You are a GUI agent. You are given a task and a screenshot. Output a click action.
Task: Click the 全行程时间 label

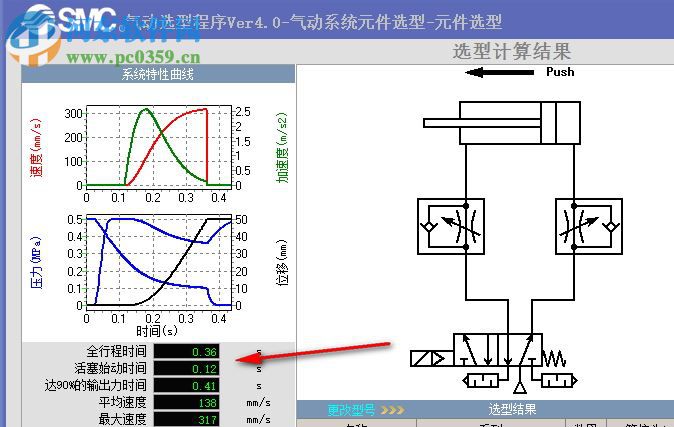(116, 351)
